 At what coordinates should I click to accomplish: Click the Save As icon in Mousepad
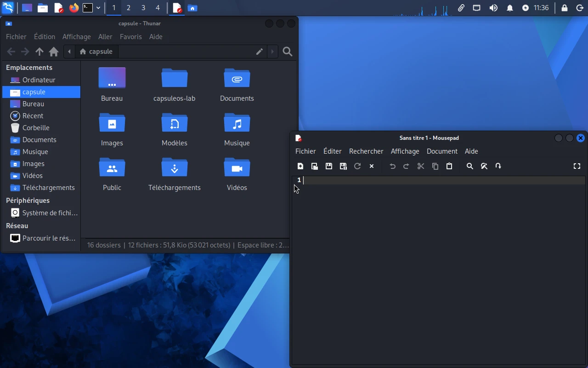[x=343, y=166]
